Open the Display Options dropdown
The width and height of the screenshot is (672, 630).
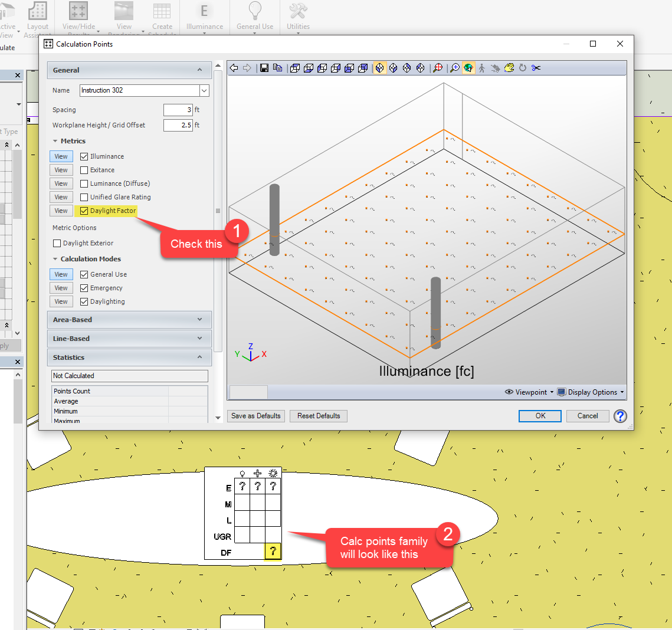click(591, 392)
